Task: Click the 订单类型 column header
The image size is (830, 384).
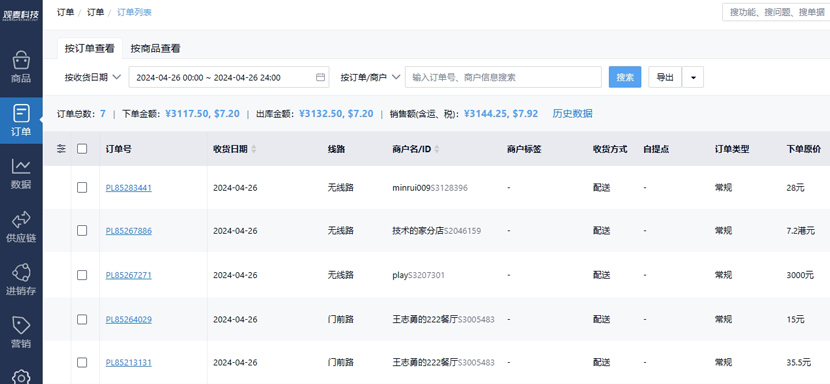Action: coord(732,149)
